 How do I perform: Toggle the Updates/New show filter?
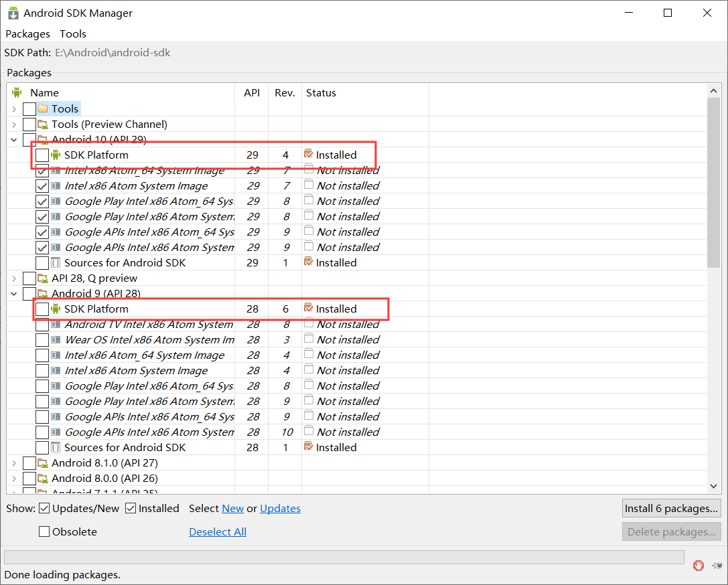[x=44, y=509]
